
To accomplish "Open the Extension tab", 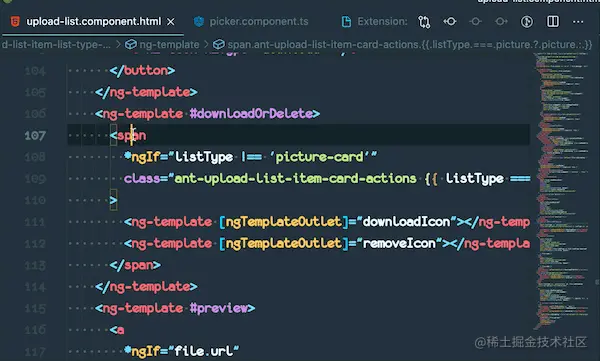I will tap(382, 21).
